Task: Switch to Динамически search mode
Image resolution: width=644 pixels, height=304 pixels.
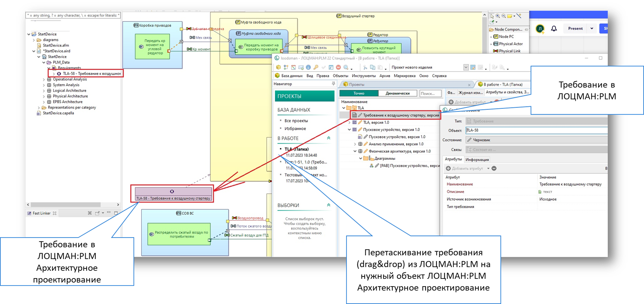Action: click(397, 93)
